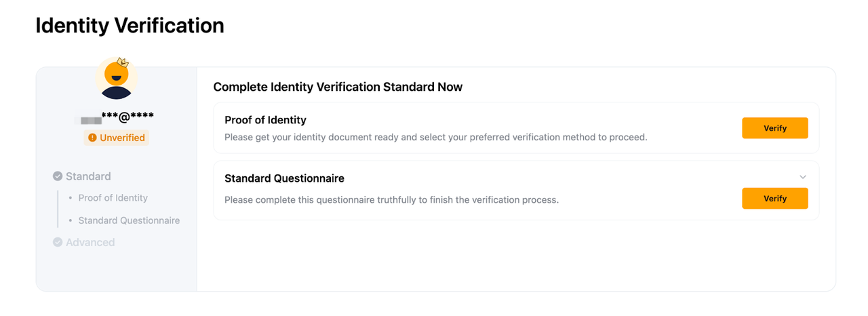
Task: Select Standard Questionnaire in the sidebar
Action: tap(129, 220)
